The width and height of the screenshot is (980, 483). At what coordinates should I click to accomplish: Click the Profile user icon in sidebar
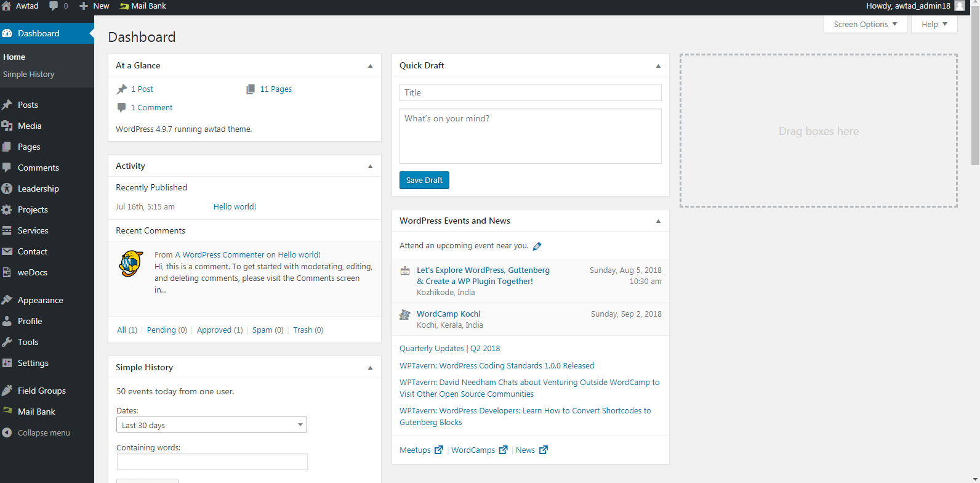(x=7, y=321)
